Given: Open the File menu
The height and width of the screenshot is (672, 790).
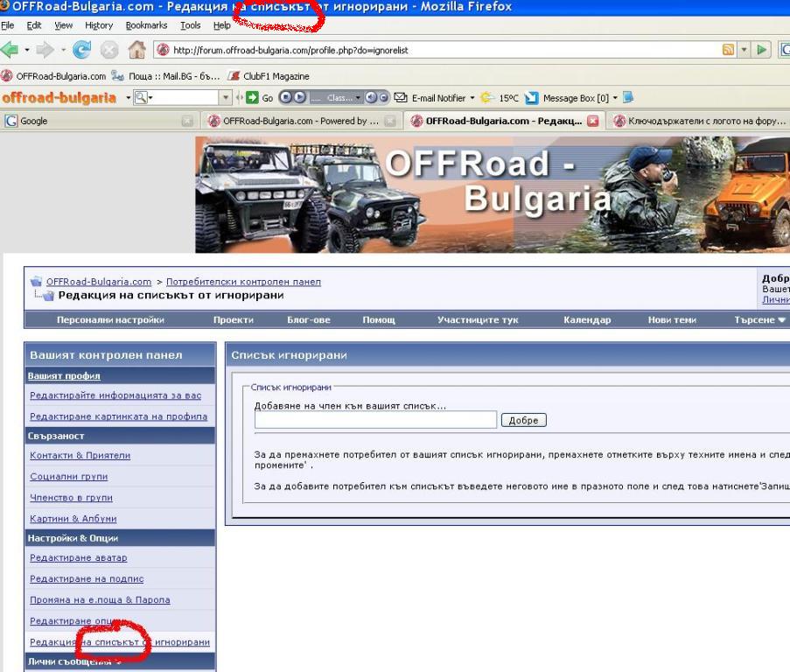Looking at the screenshot, I should point(8,25).
